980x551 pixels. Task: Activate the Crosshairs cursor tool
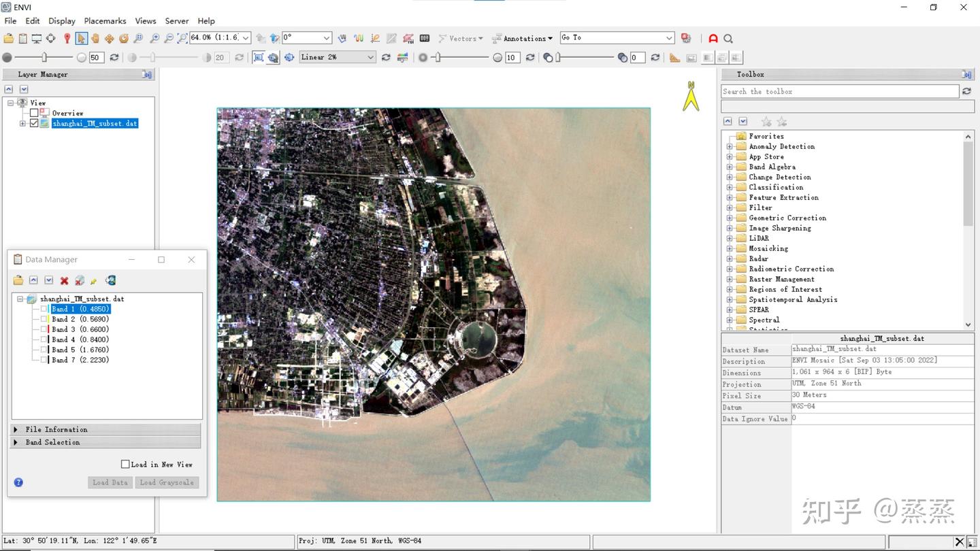coord(51,39)
